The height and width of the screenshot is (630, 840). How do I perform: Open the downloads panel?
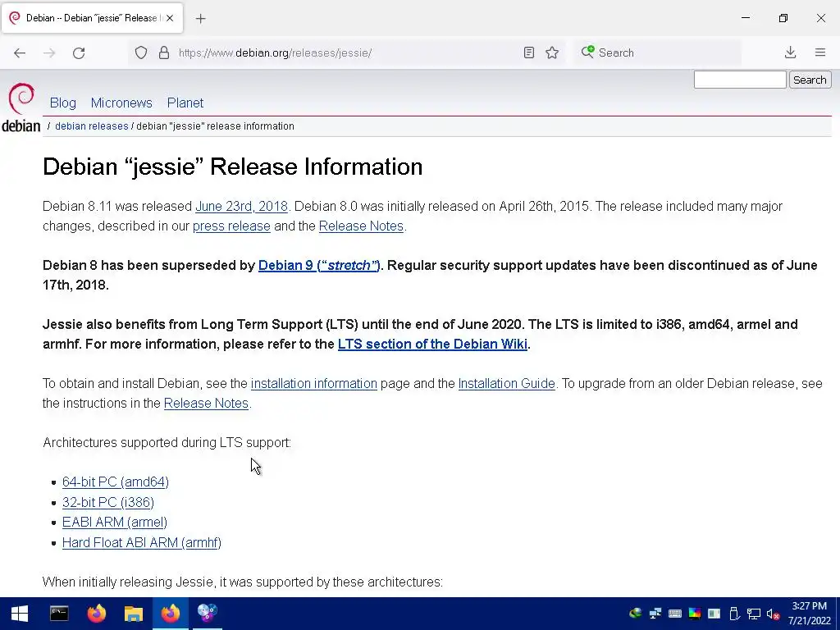point(790,52)
